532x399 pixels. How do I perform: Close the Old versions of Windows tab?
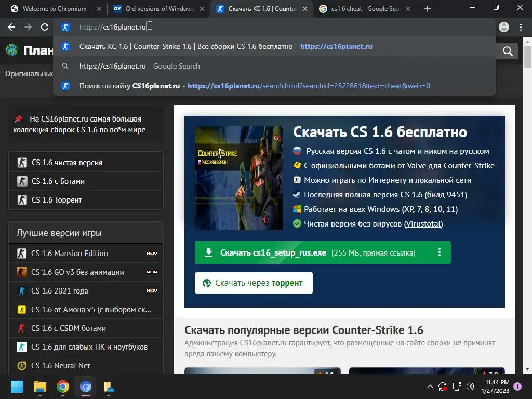(x=202, y=9)
